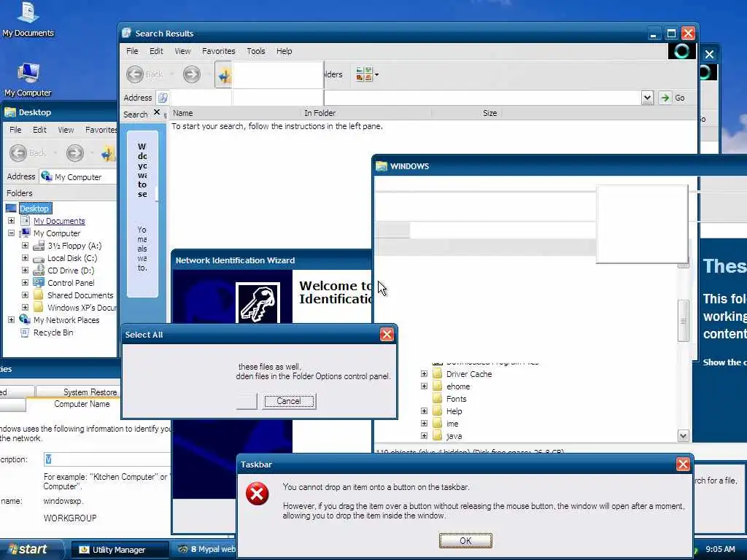
Task: Open Favorites menu in Search Results
Action: (219, 51)
